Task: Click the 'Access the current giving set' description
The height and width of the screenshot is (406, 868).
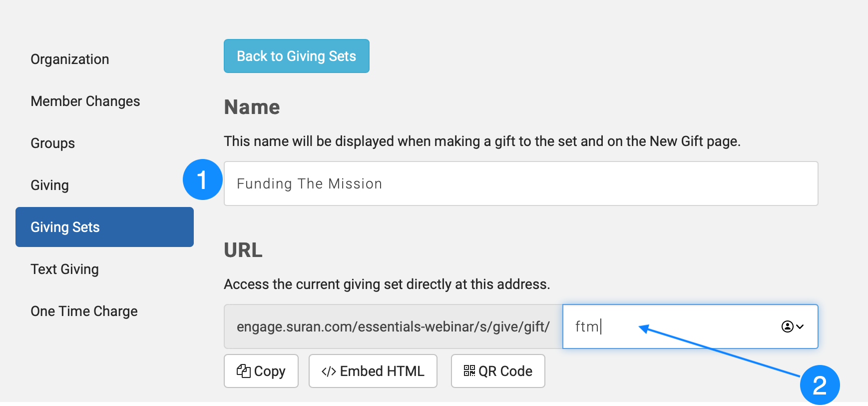Action: (x=387, y=284)
